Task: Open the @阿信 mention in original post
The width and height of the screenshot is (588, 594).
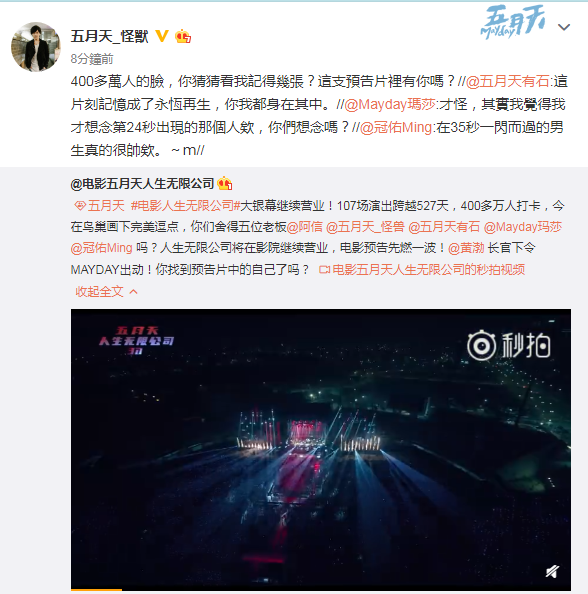Action: [x=305, y=227]
